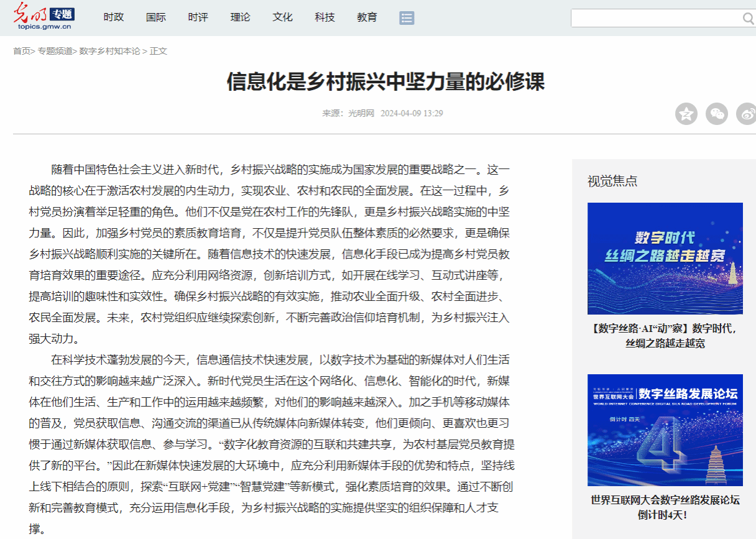Go to the 时评 section
Viewport: 756px width, 539px height.
(198, 17)
